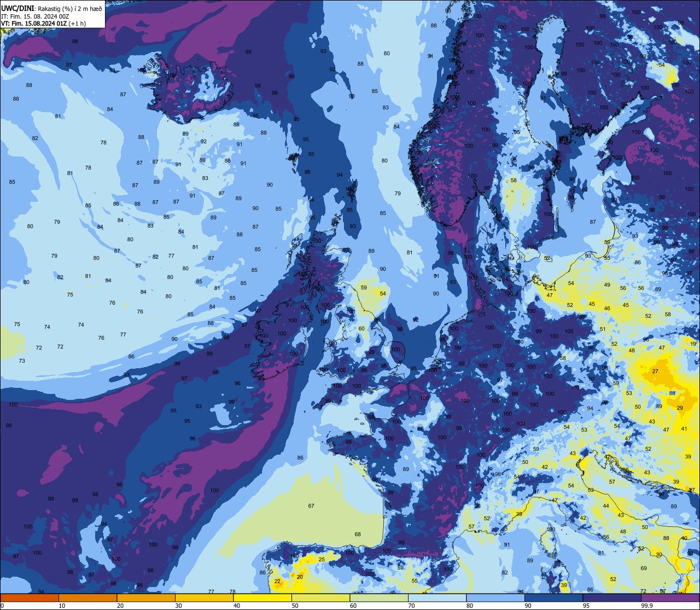
Task: Select the 40–50 bright yellow legend swatch
Action: coord(262,597)
